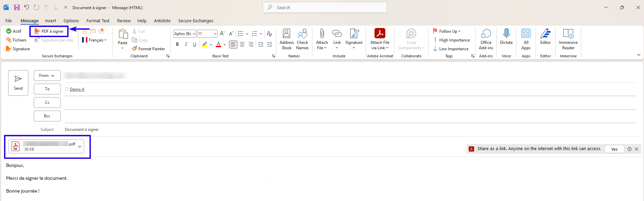Open Office Add-ins
644x201 pixels.
(x=486, y=39)
